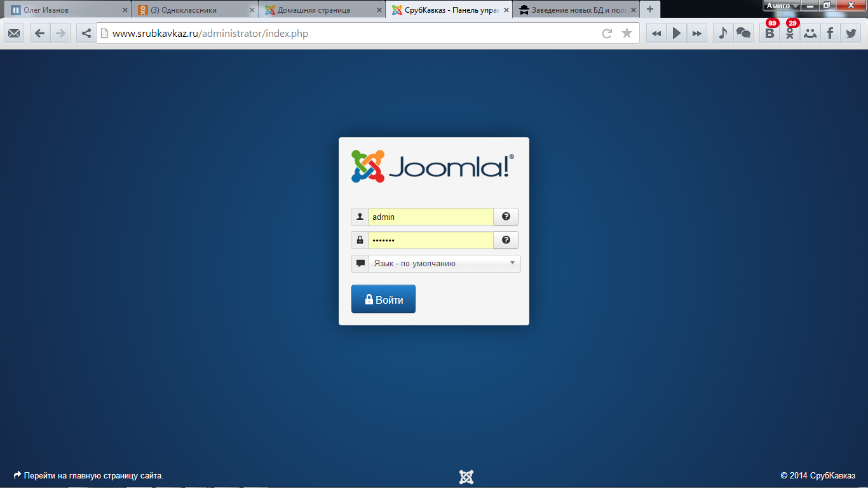Skip to the next track in player
Viewport: 868px width, 488px height.
(697, 34)
